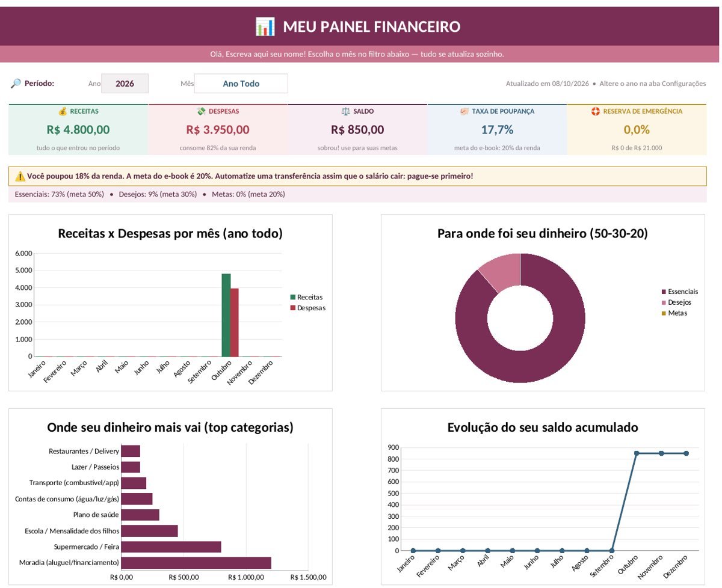Click the Plano de saúde bar

(x=140, y=515)
